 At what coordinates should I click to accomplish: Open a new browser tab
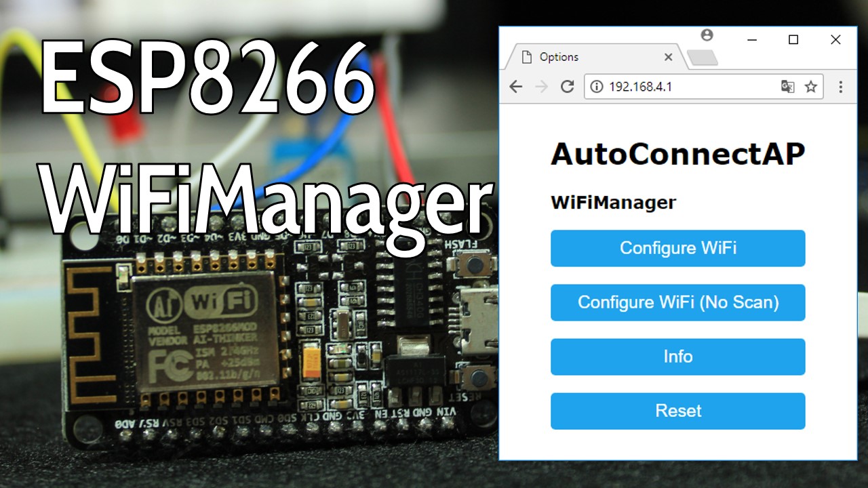(x=703, y=58)
